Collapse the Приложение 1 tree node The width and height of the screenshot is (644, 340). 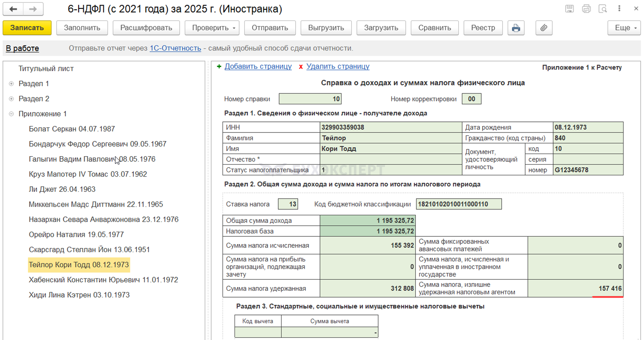click(x=11, y=114)
